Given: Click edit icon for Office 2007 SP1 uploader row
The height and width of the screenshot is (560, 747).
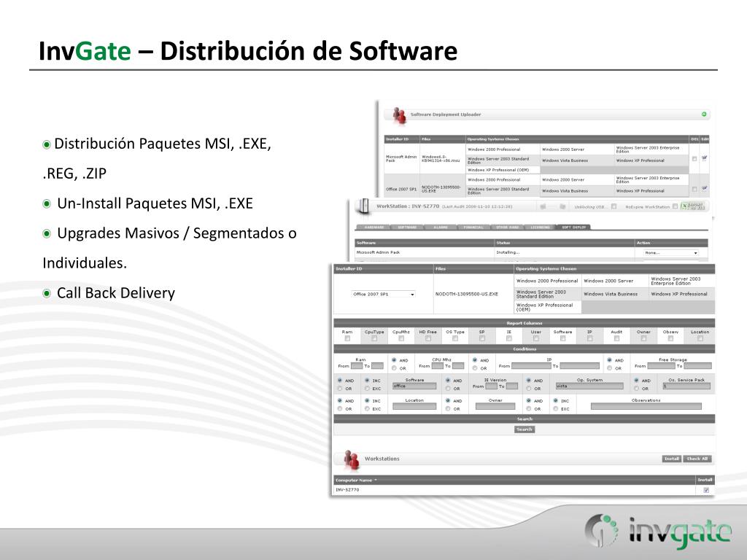Looking at the screenshot, I should [704, 189].
